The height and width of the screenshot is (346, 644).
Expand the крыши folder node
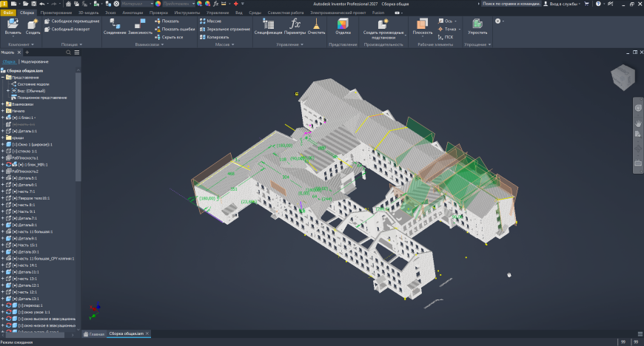3,138
